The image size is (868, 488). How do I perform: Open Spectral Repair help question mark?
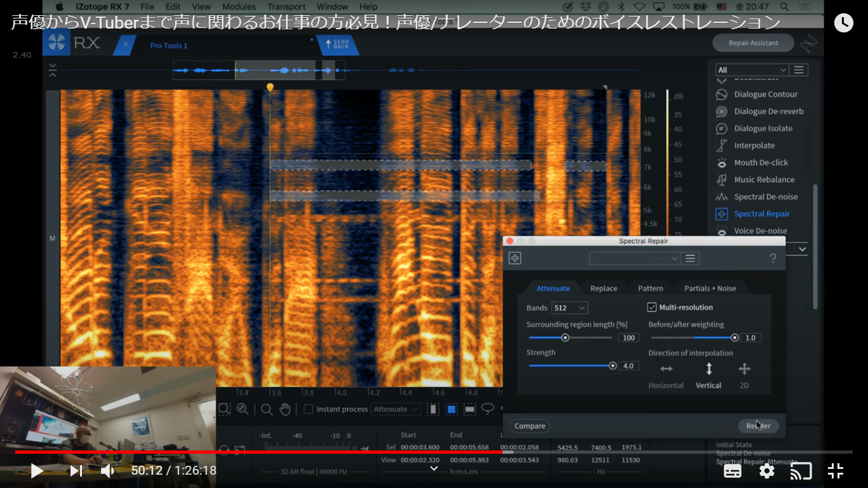tap(773, 258)
